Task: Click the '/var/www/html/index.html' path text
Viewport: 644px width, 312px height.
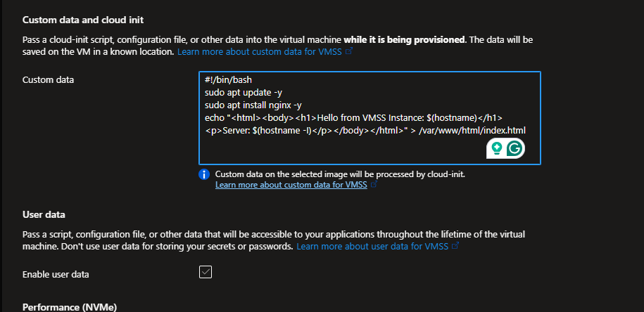Action: (472, 130)
